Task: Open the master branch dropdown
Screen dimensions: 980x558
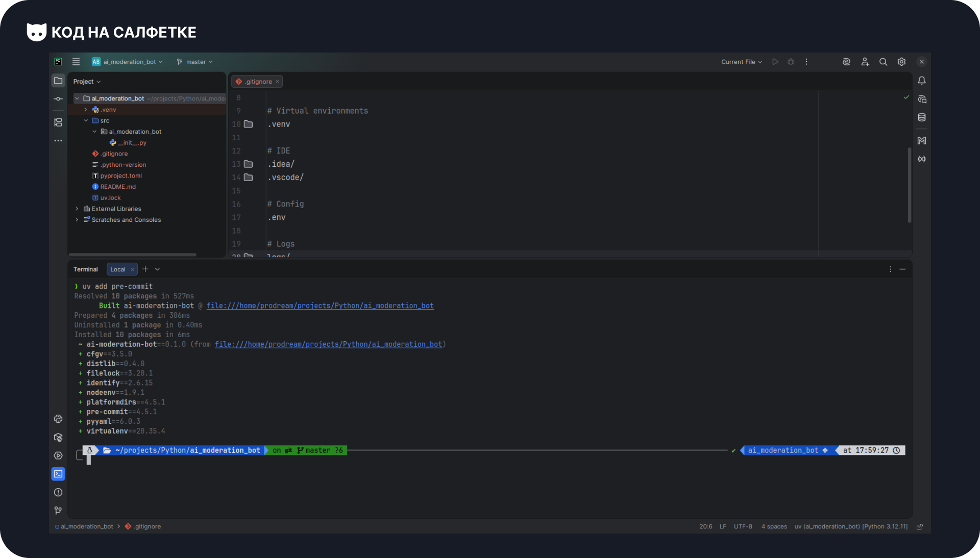Action: (x=195, y=62)
